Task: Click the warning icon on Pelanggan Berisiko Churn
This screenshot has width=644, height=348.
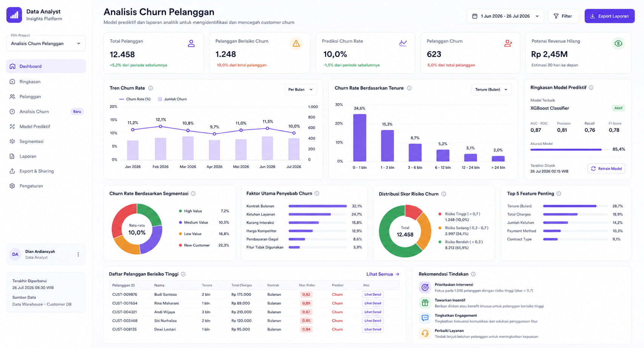Action: click(296, 44)
